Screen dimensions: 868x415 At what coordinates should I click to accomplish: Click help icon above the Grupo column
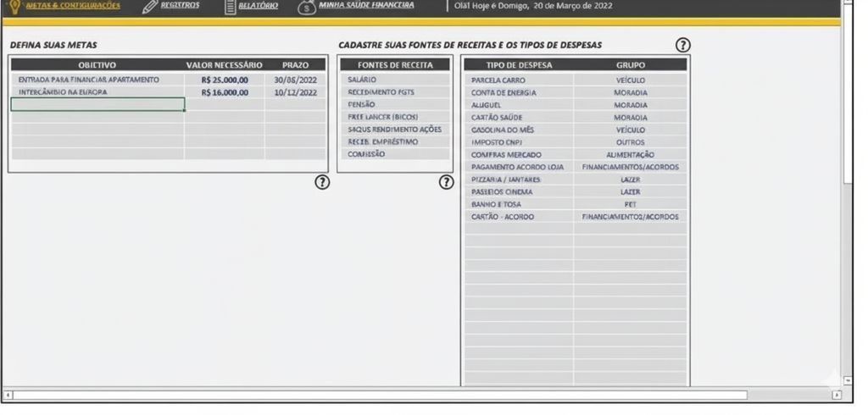[682, 45]
